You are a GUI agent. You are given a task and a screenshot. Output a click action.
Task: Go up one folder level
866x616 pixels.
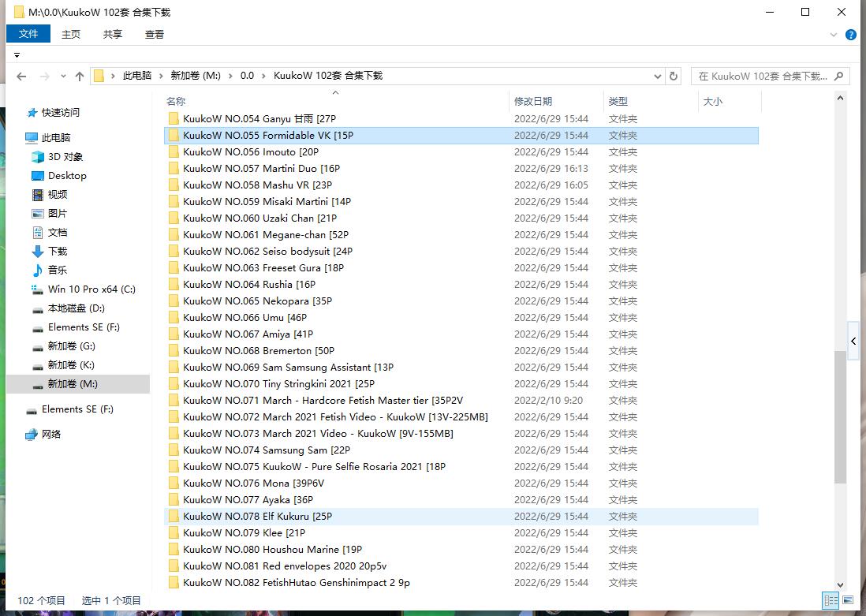click(x=80, y=77)
